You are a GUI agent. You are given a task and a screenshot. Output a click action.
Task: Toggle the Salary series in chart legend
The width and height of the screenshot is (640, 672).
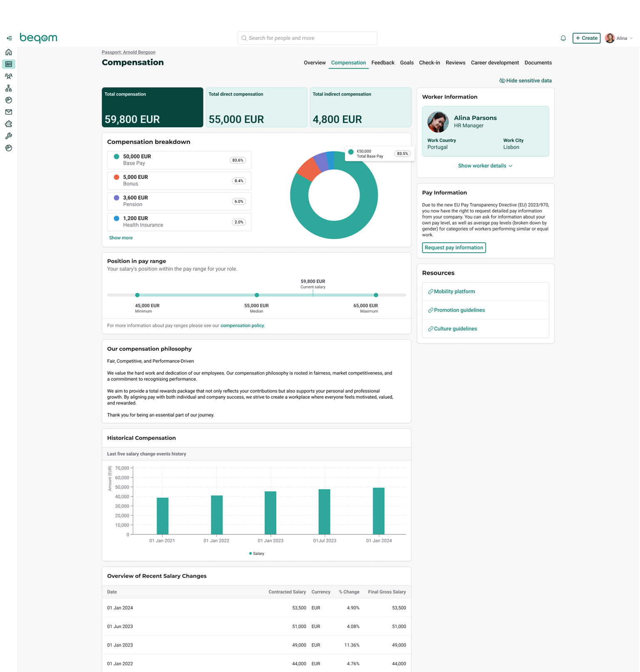click(x=256, y=553)
